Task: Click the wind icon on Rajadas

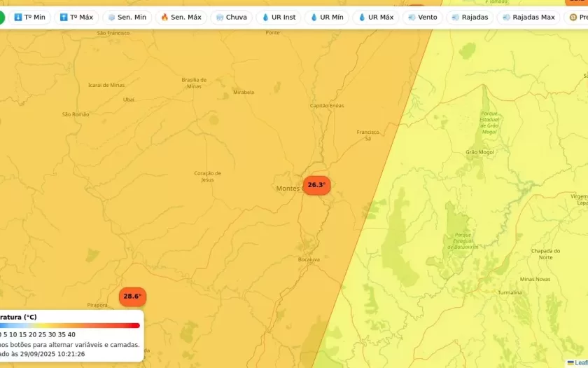Action: tap(456, 18)
